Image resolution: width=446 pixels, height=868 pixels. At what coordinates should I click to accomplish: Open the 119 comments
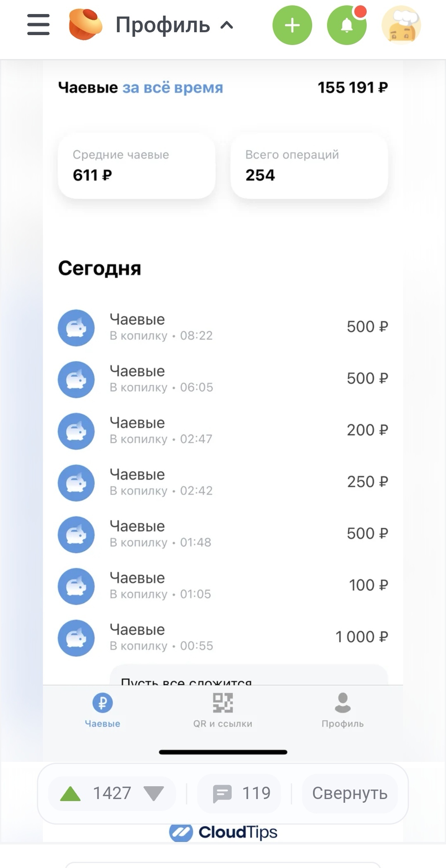coord(242,793)
